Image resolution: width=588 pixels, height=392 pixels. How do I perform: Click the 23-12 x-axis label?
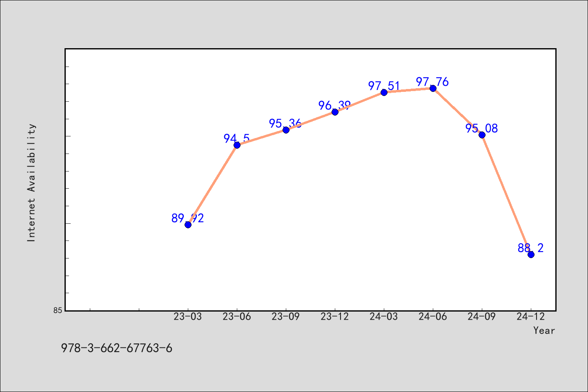click(x=335, y=317)
